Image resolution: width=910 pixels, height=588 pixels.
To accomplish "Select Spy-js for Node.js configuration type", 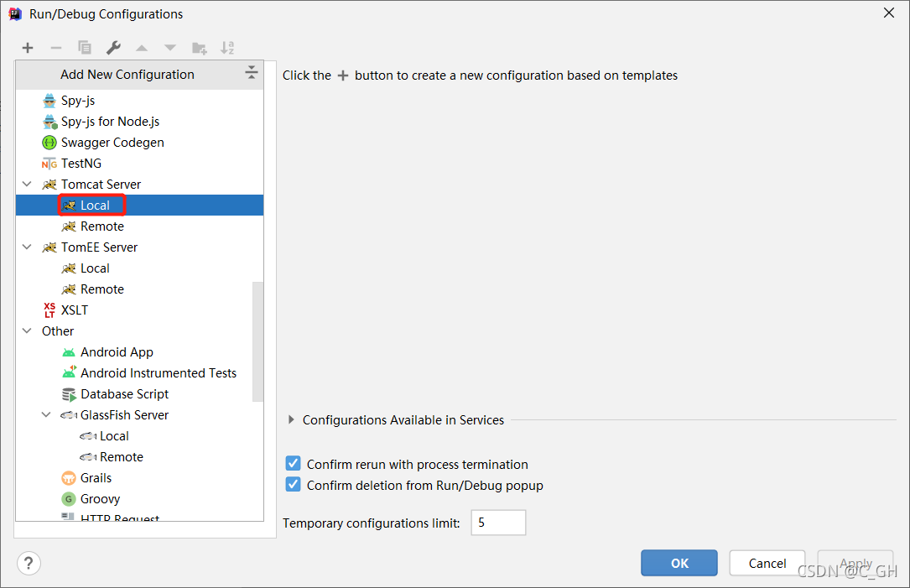I will [139, 122].
